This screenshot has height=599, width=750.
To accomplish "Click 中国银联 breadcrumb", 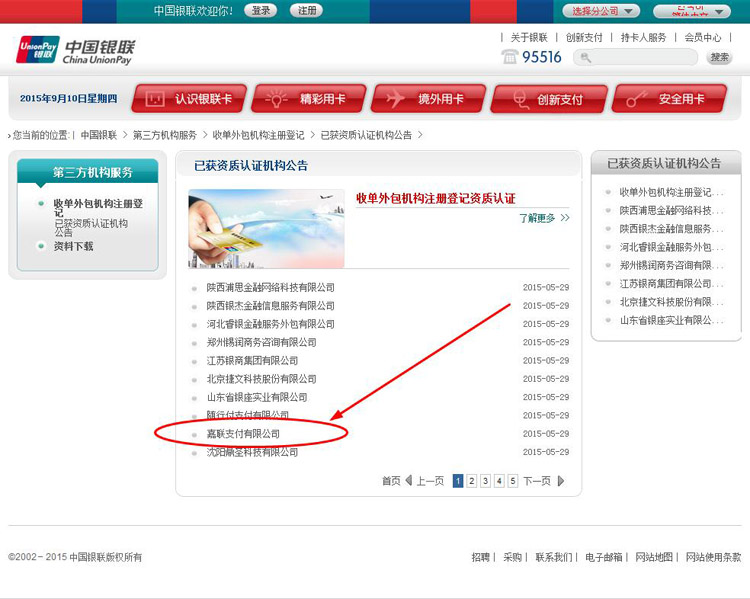I will tap(99, 135).
